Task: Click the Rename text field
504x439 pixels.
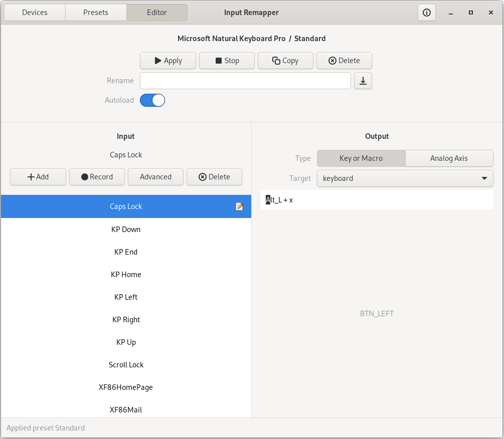Action: (245, 81)
